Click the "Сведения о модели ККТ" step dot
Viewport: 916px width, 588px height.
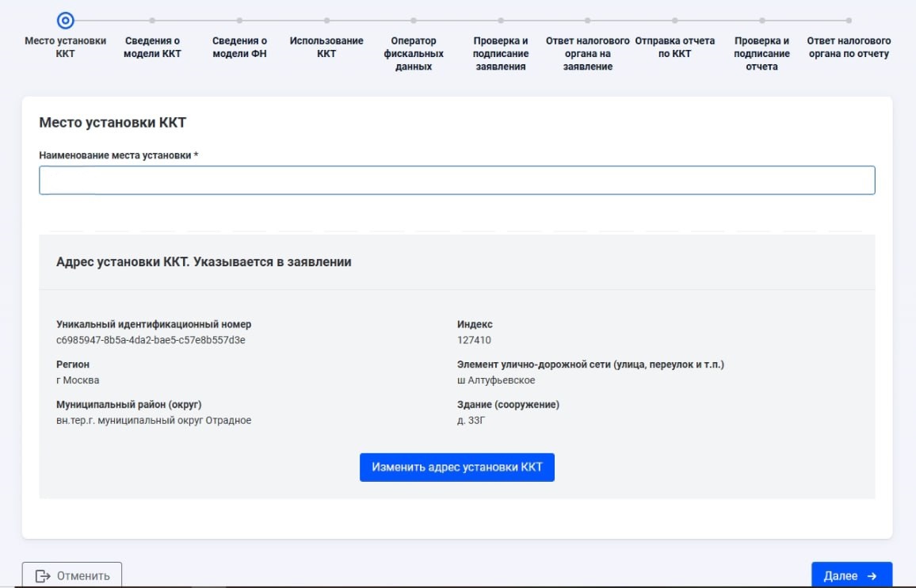151,22
